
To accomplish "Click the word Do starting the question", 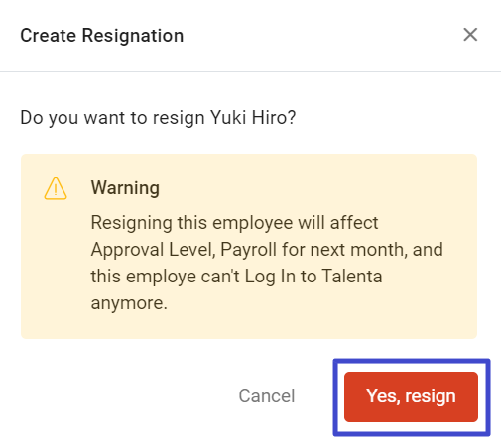I will point(32,117).
